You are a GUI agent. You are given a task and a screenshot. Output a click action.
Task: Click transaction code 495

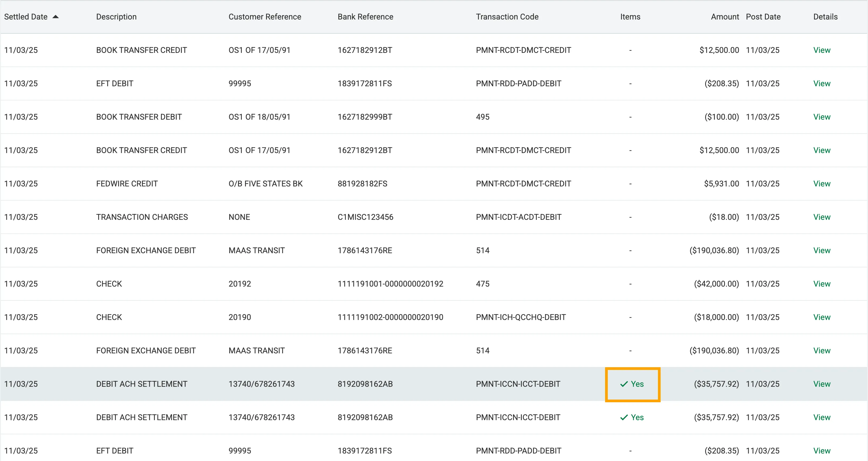tap(483, 117)
